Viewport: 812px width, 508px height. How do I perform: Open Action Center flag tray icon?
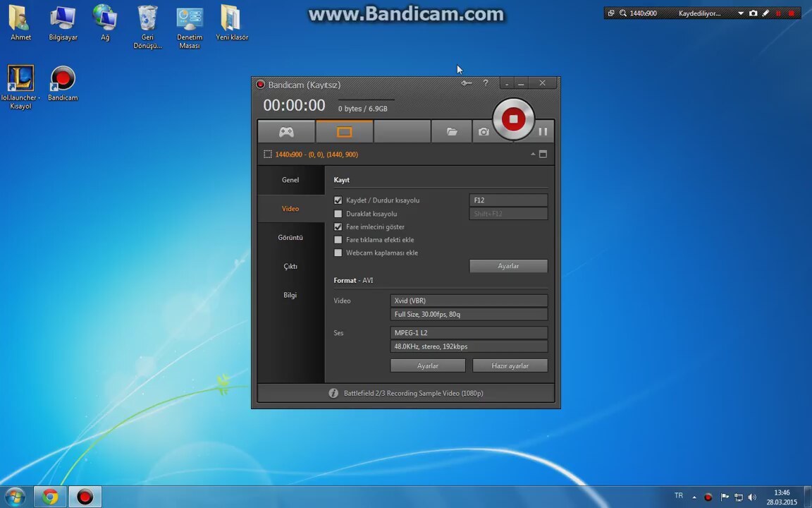point(725,497)
